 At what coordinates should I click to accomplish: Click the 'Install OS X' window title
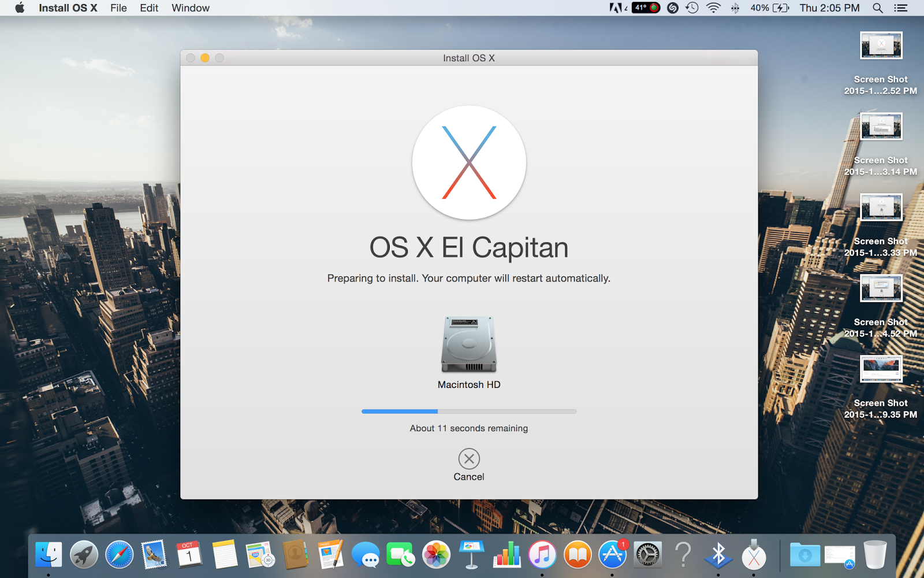469,58
